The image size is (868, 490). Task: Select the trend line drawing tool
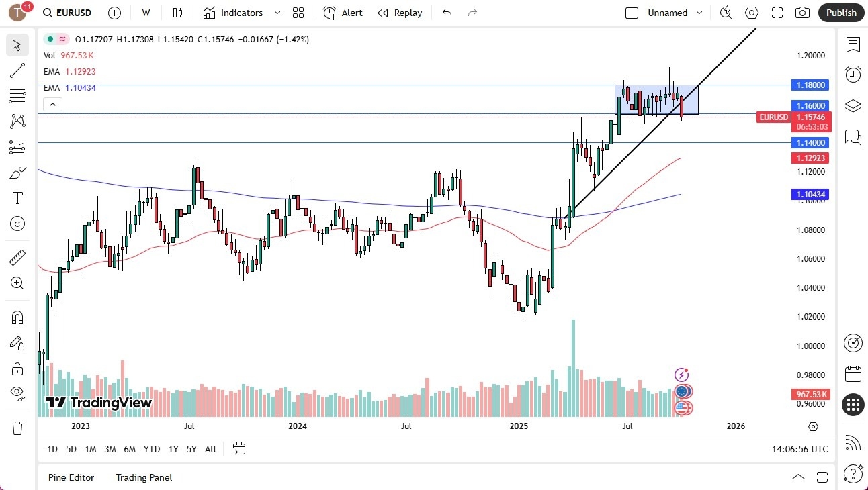pyautogui.click(x=17, y=70)
